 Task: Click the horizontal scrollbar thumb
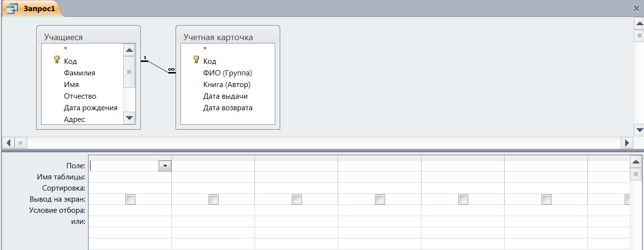point(21,143)
